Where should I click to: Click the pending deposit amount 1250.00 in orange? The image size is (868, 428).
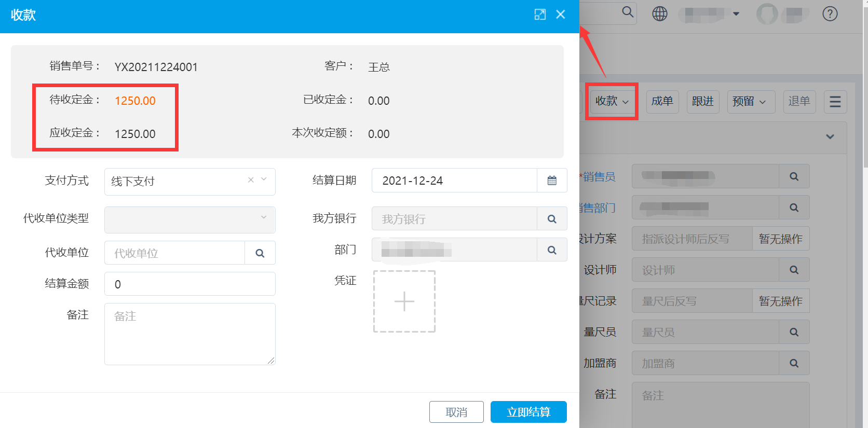coord(135,101)
